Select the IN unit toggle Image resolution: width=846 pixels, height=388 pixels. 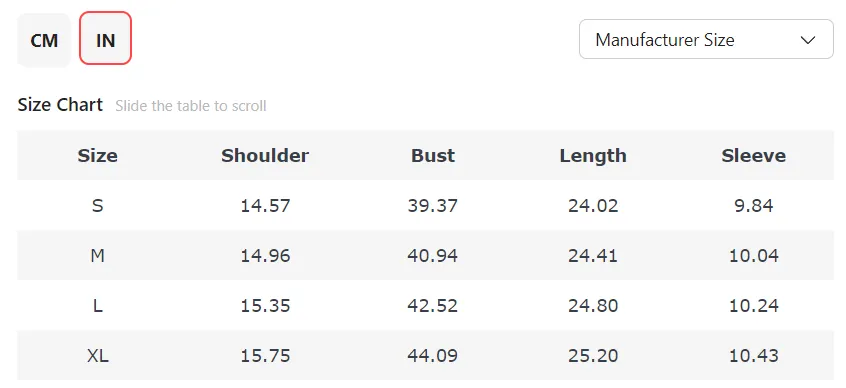tap(106, 38)
